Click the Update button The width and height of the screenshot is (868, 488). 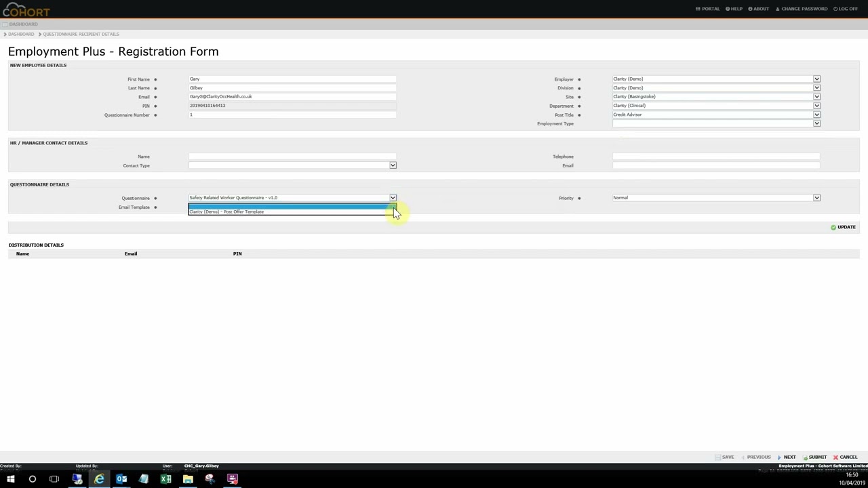(x=843, y=227)
